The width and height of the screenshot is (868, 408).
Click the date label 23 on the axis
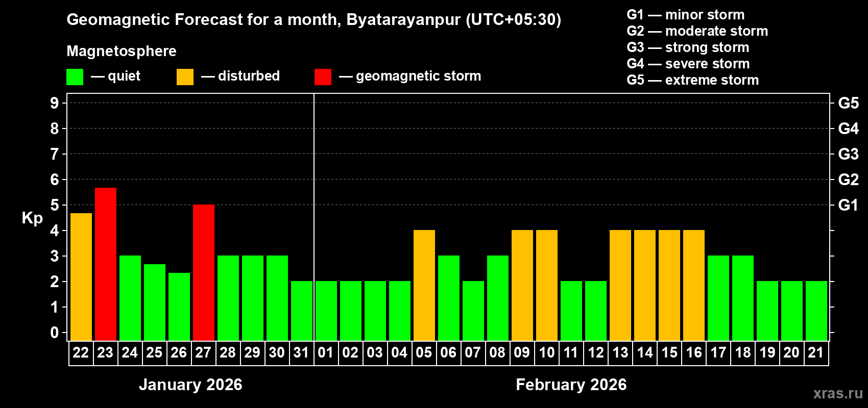click(x=105, y=353)
